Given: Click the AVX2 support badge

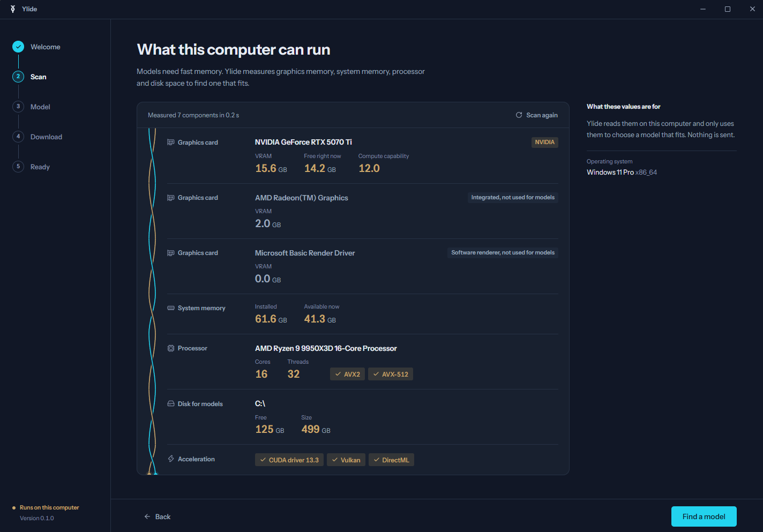Looking at the screenshot, I should pos(347,374).
